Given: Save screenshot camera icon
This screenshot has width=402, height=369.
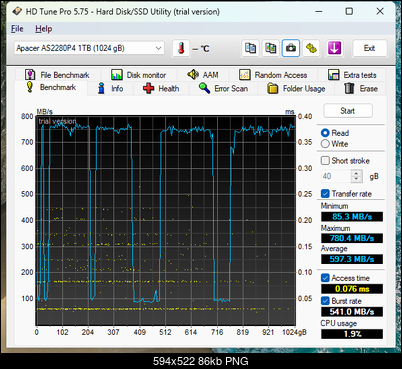Looking at the screenshot, I should 291,48.
